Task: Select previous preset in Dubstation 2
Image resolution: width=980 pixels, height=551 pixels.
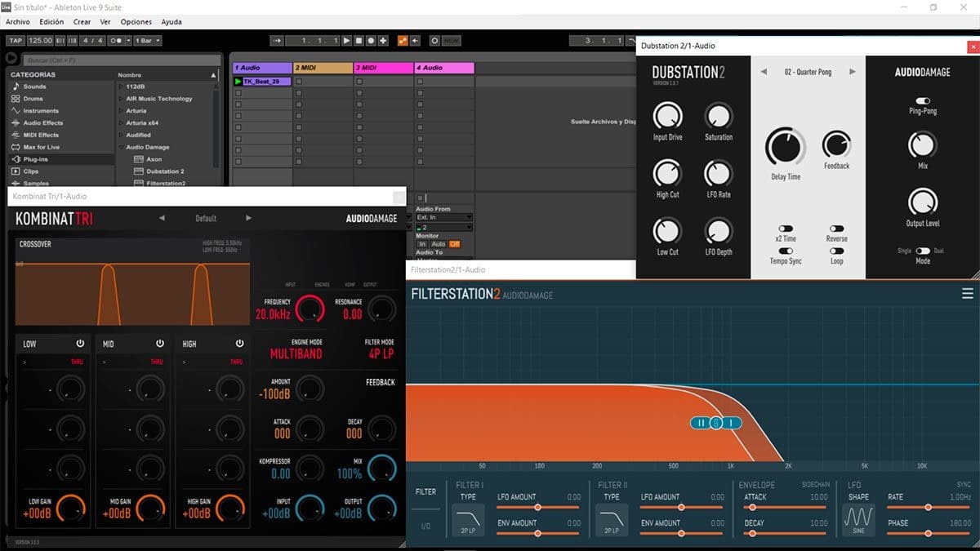Action: (764, 72)
